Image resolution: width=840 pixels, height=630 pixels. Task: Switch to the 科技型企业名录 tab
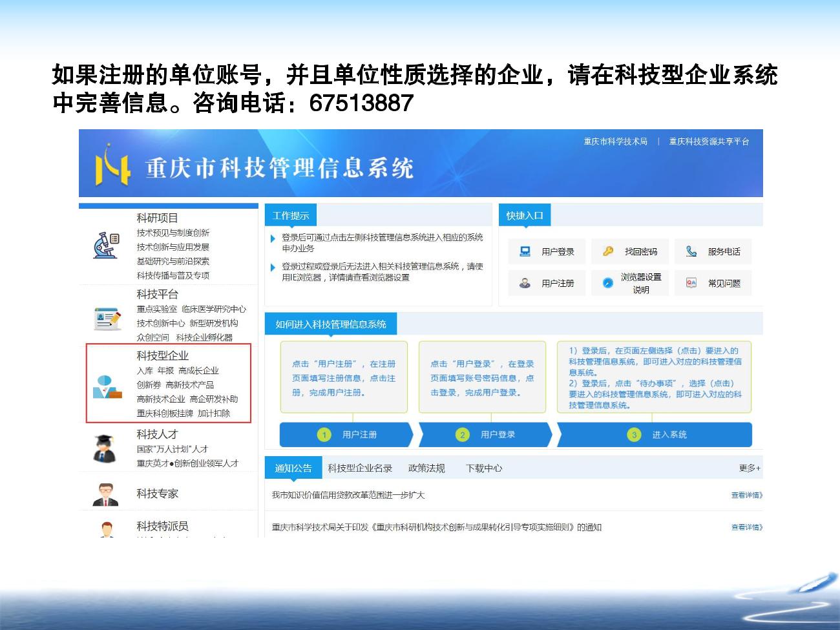360,468
